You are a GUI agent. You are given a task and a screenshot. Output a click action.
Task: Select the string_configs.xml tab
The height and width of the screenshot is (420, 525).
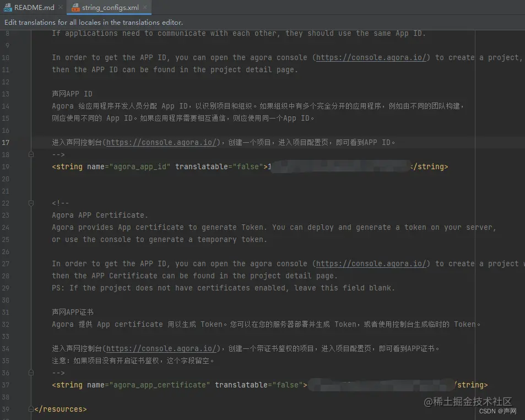(x=110, y=7)
